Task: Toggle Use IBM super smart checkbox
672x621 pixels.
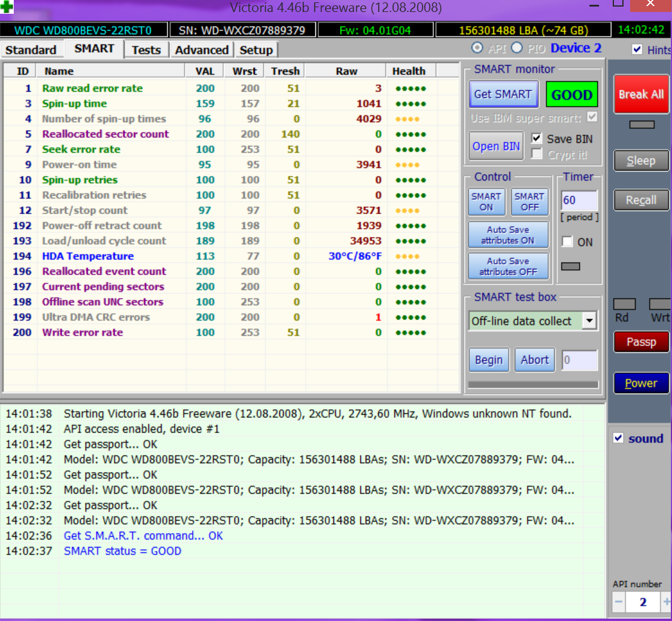Action: coord(592,117)
